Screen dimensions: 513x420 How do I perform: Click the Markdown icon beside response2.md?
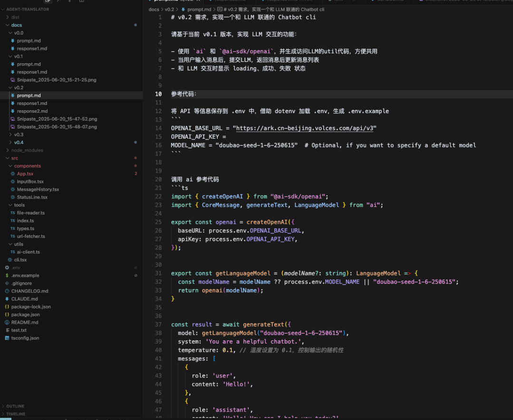click(x=12, y=111)
